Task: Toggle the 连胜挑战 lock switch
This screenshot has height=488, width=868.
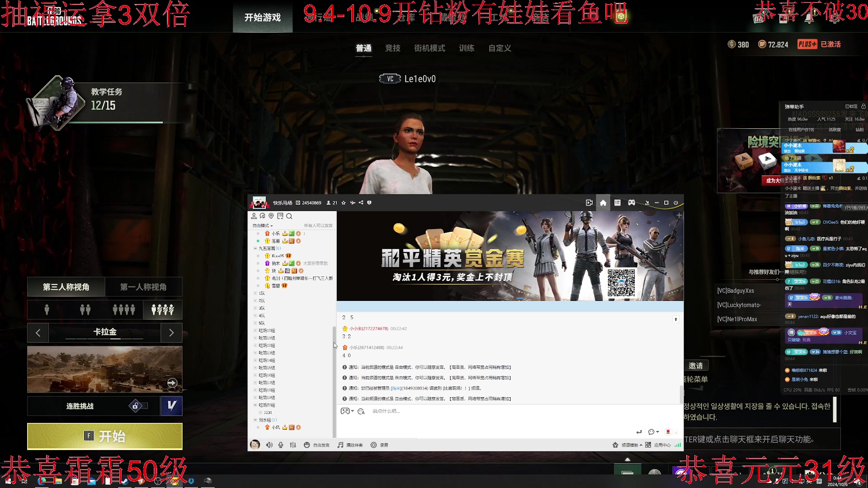Action: [139, 406]
